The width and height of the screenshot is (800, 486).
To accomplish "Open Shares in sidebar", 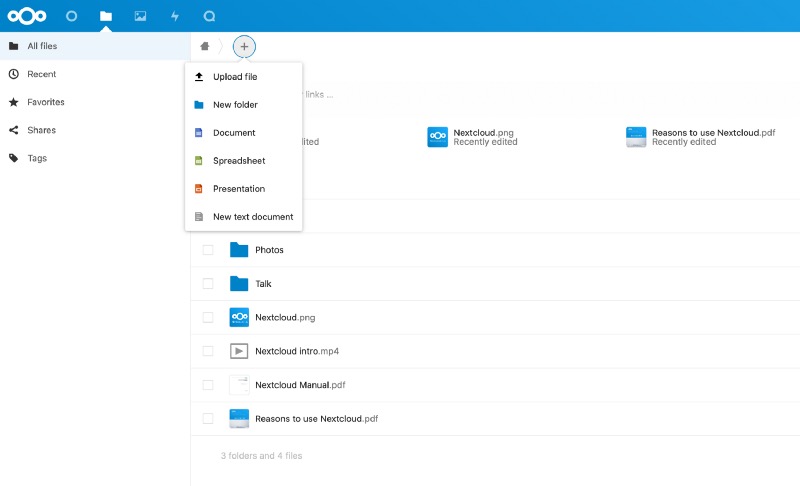I will (95, 130).
